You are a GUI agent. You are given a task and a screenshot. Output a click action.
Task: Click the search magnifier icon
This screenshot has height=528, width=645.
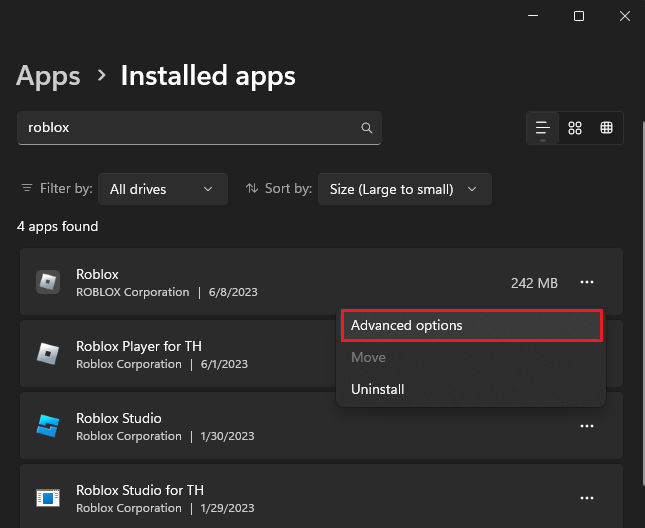click(x=367, y=128)
